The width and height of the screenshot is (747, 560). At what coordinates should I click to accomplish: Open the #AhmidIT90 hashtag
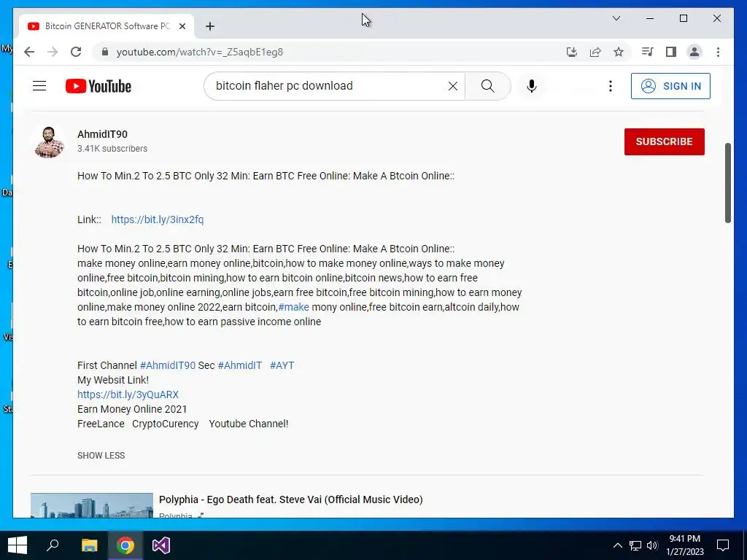coord(168,365)
